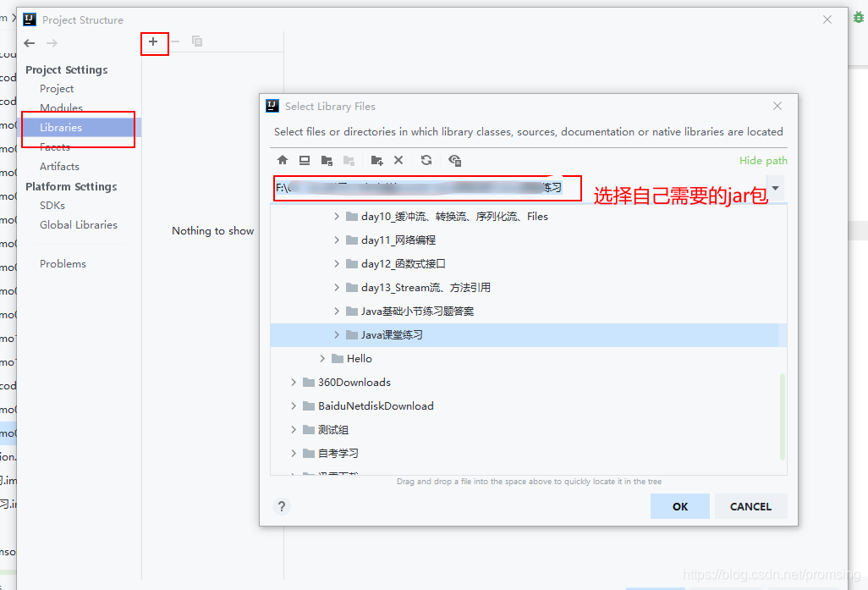The width and height of the screenshot is (868, 590).
Task: Select the Hello folder name
Action: point(360,358)
